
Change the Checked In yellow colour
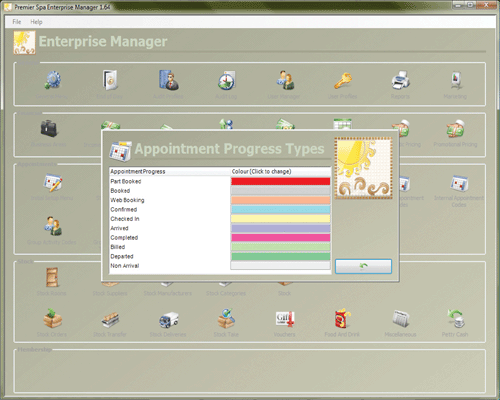pyautogui.click(x=281, y=219)
